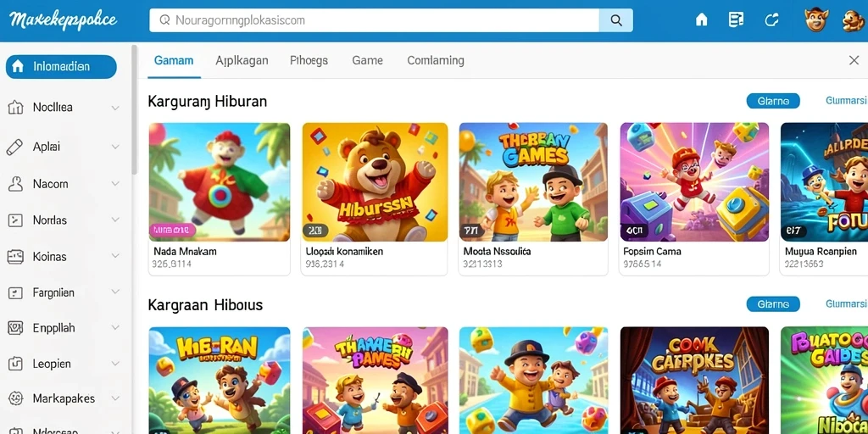This screenshot has height=434, width=868.
Task: Open the Comlaming tab
Action: (x=436, y=60)
